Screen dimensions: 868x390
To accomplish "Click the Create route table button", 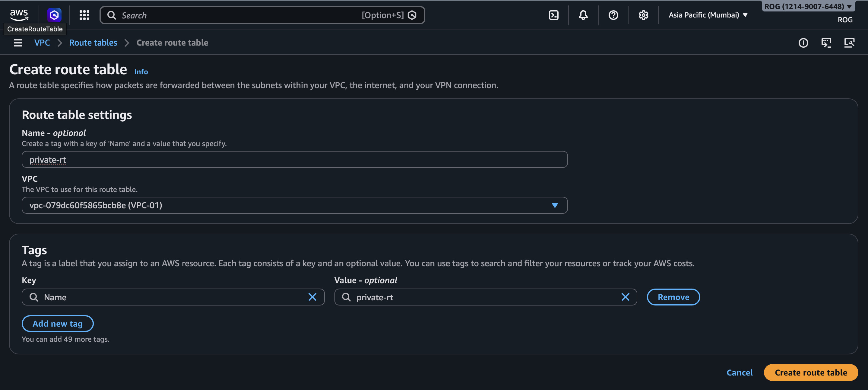I will (x=810, y=372).
